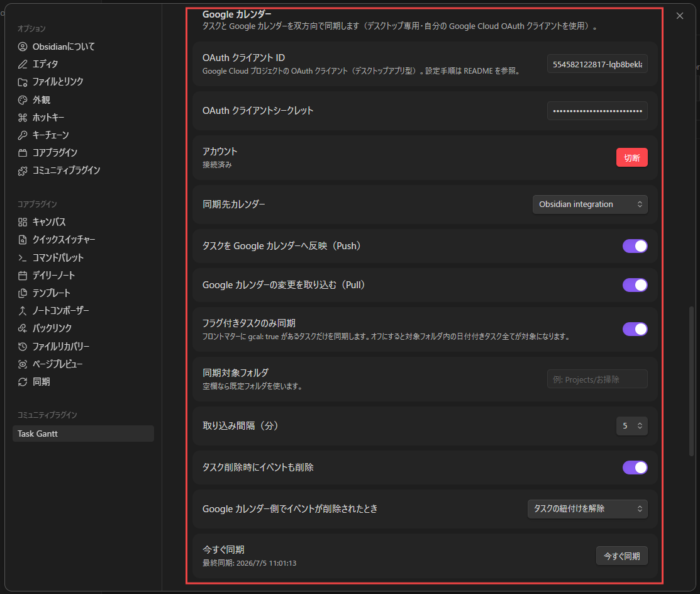Click the クイックスイッチャー file icon

pyautogui.click(x=22, y=240)
